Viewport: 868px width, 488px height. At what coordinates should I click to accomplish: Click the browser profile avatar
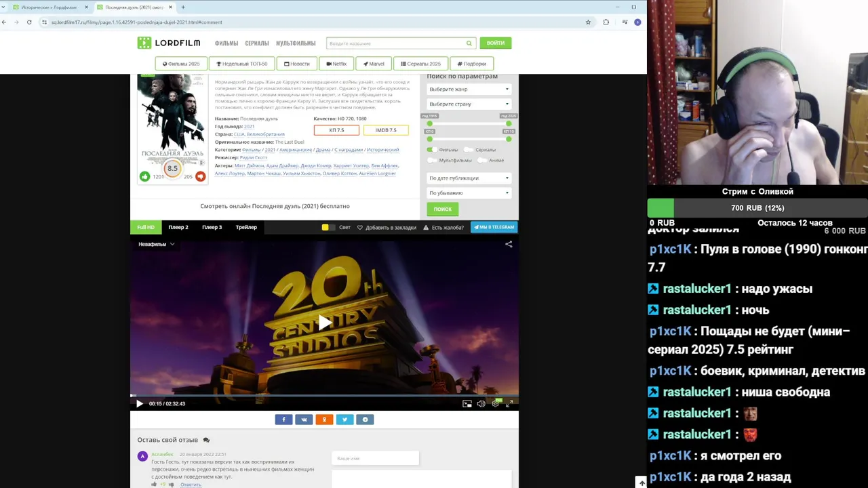click(x=637, y=22)
